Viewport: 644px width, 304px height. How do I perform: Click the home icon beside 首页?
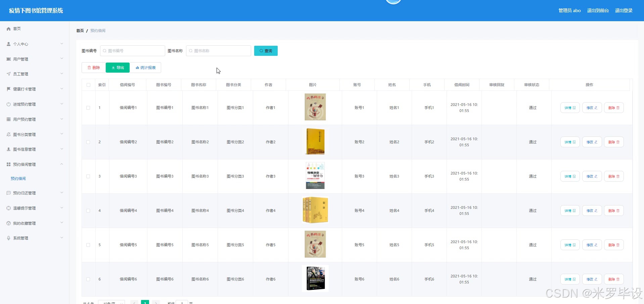coord(8,29)
